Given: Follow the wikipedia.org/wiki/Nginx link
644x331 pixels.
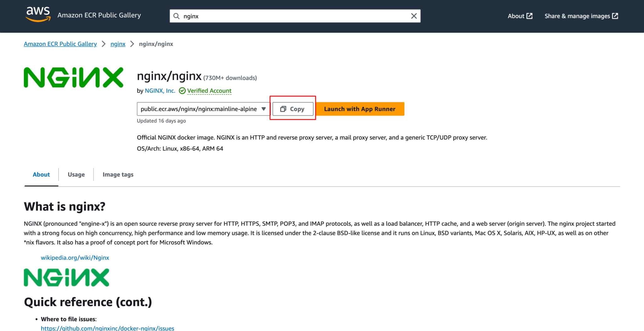Looking at the screenshot, I should coord(75,258).
